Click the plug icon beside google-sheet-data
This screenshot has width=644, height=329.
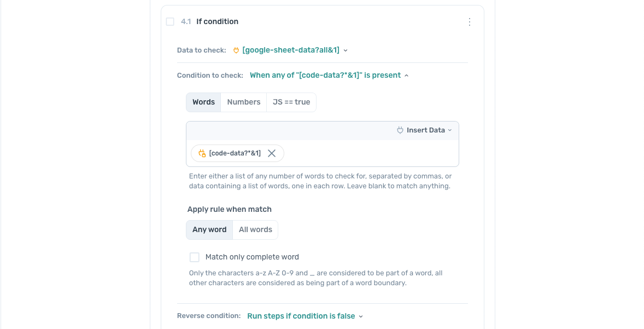click(x=236, y=50)
